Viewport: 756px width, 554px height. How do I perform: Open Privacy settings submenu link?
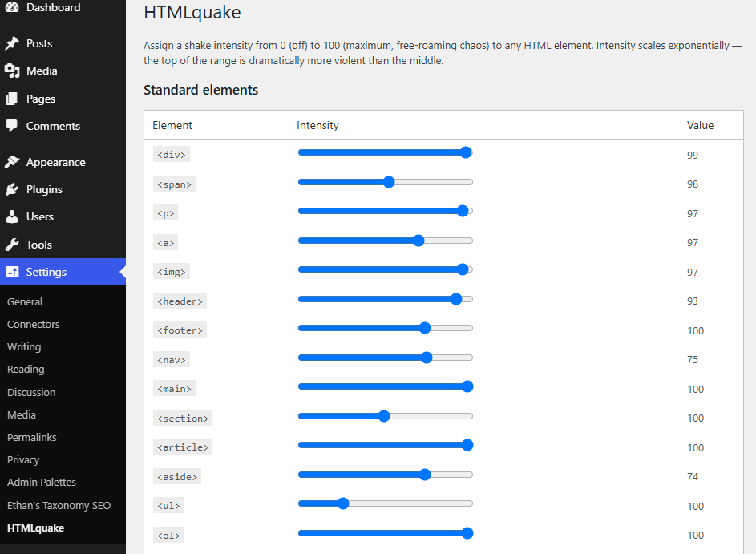tap(23, 460)
